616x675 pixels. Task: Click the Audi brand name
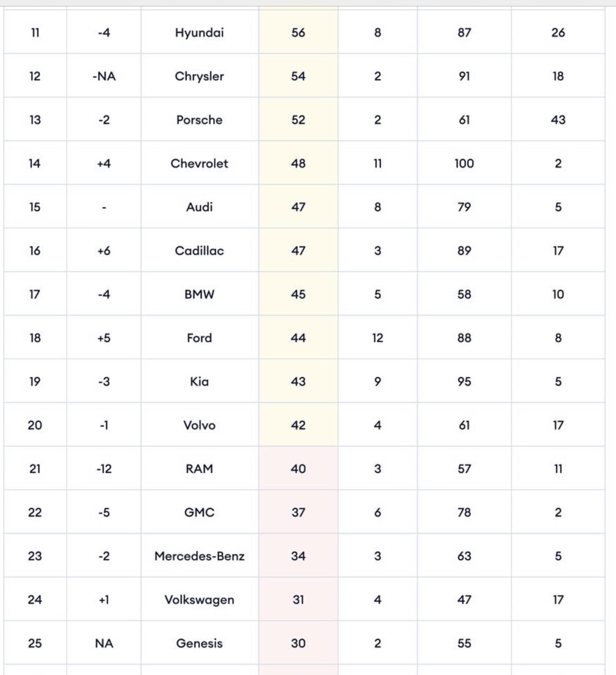pyautogui.click(x=200, y=207)
